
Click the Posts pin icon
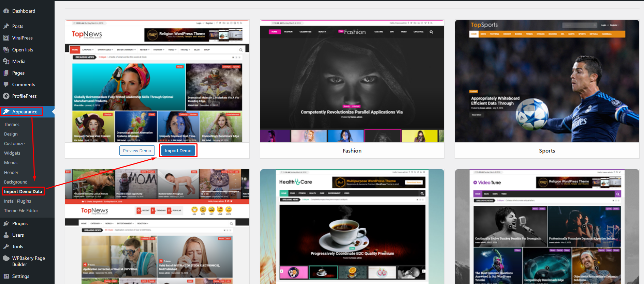click(6, 26)
